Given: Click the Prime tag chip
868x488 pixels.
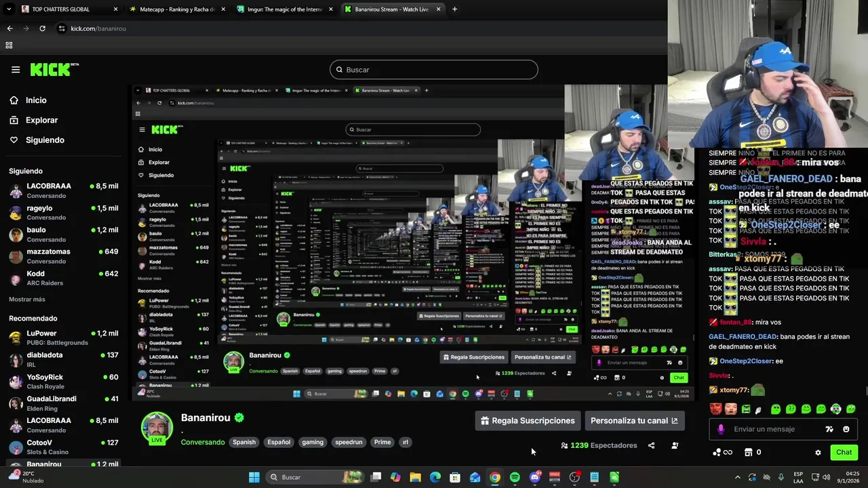Looking at the screenshot, I should [x=382, y=442].
